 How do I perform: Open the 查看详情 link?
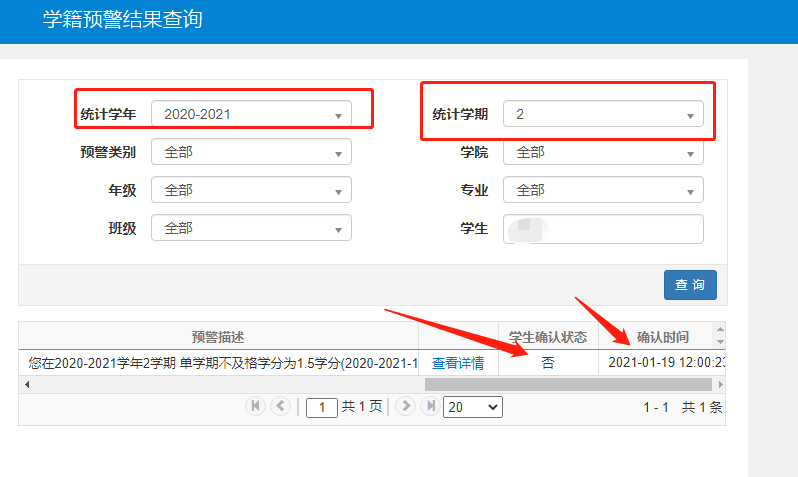click(458, 363)
